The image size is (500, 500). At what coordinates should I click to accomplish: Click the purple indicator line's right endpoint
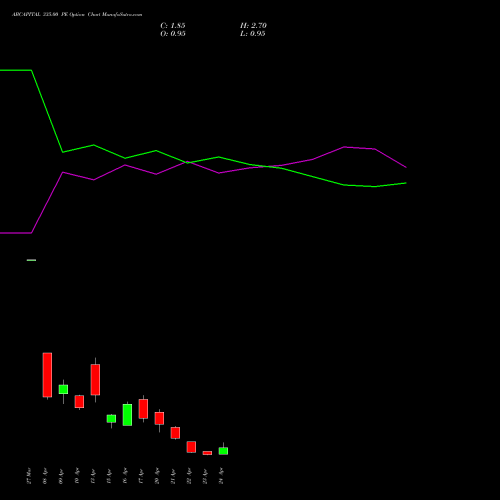pos(406,167)
